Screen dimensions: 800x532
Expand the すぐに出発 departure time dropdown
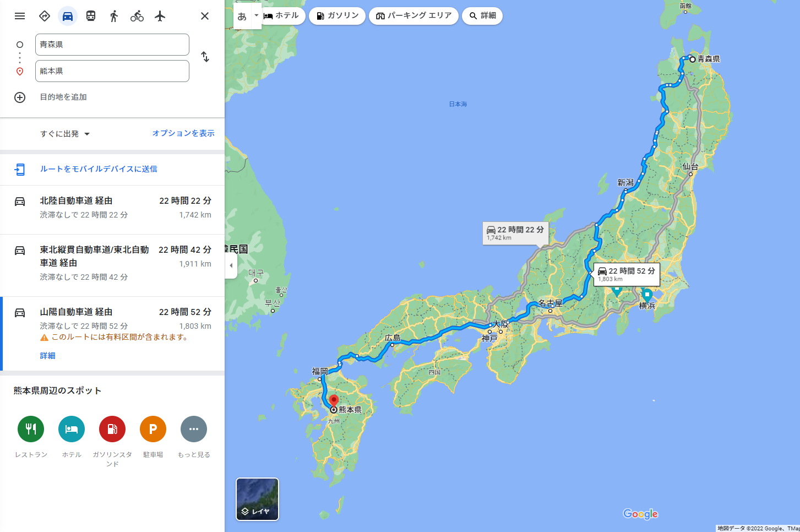(x=64, y=134)
